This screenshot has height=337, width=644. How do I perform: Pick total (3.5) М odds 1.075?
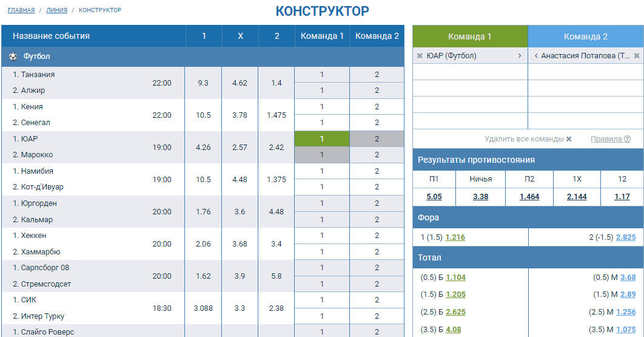coord(626,330)
